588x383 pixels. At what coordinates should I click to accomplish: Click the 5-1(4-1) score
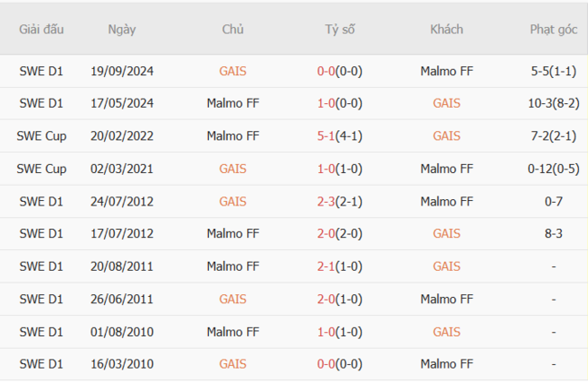click(x=340, y=136)
